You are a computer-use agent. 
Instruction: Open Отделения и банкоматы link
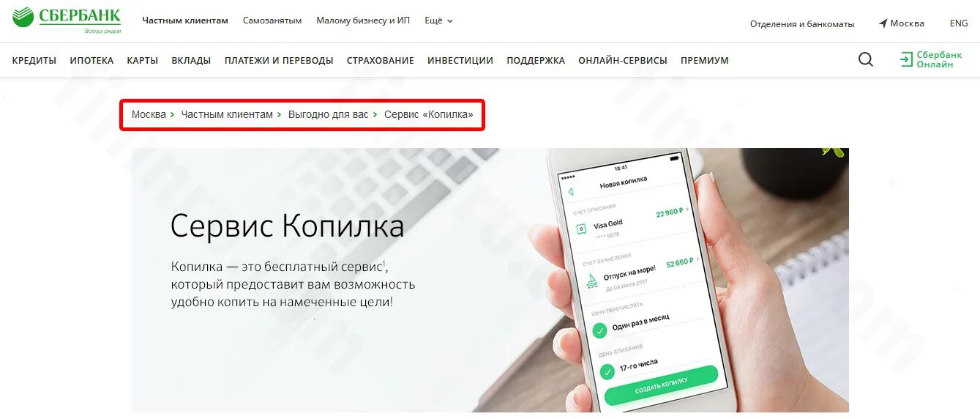pos(802,23)
